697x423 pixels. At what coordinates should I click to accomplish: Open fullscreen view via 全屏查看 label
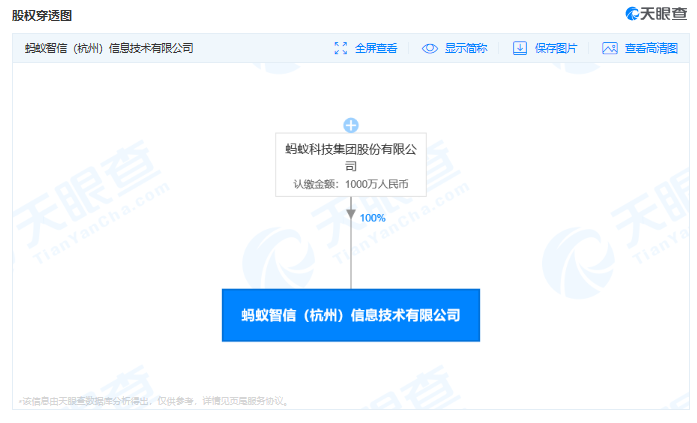(375, 48)
